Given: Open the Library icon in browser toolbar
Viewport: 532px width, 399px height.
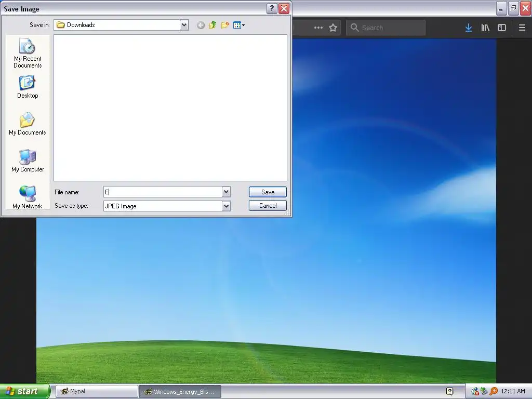Looking at the screenshot, I should point(485,28).
